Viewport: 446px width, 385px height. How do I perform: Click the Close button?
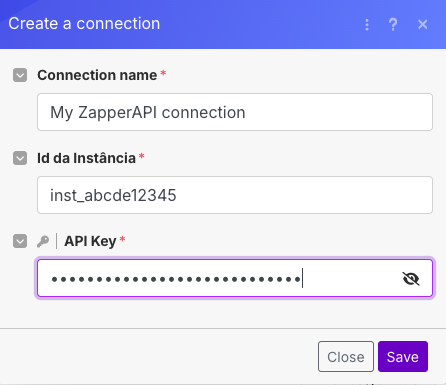[346, 356]
